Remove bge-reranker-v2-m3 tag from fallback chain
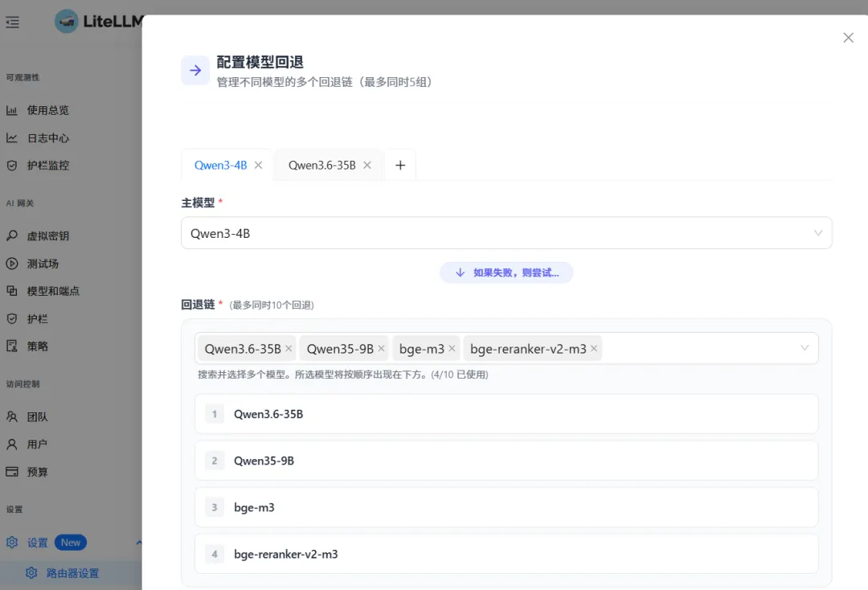The image size is (868, 590). [x=594, y=348]
